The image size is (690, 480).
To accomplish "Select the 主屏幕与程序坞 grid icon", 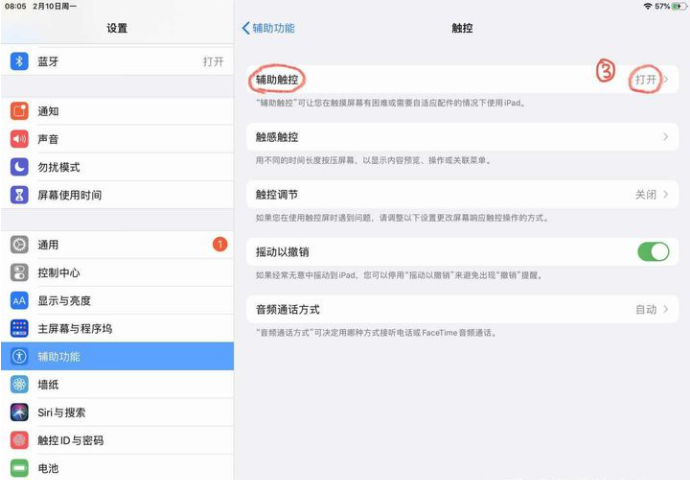I will [x=19, y=328].
